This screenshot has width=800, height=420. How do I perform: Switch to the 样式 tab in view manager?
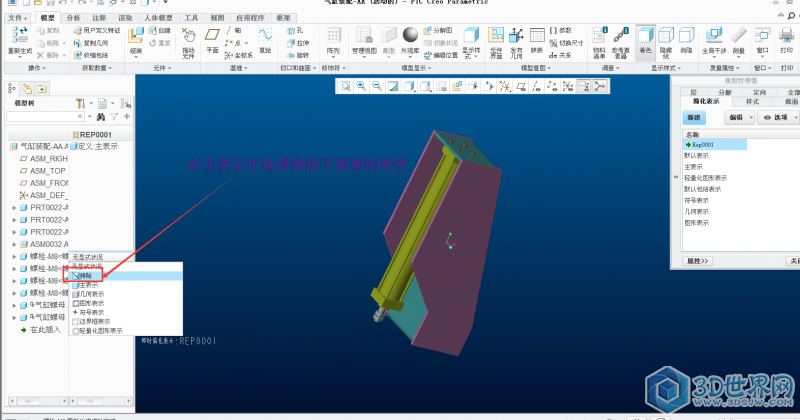753,101
